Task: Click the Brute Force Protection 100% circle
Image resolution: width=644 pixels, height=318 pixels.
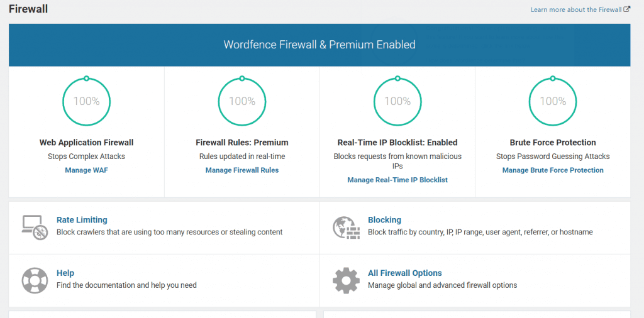Action: coord(553,101)
